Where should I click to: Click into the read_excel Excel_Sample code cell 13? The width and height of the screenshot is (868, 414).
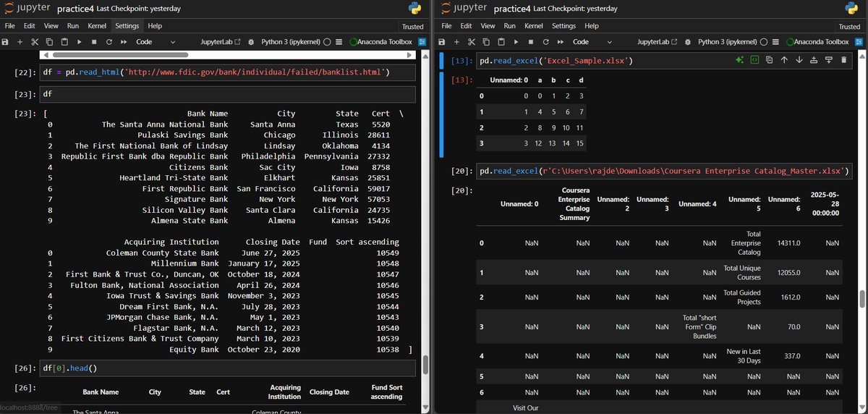click(665, 61)
